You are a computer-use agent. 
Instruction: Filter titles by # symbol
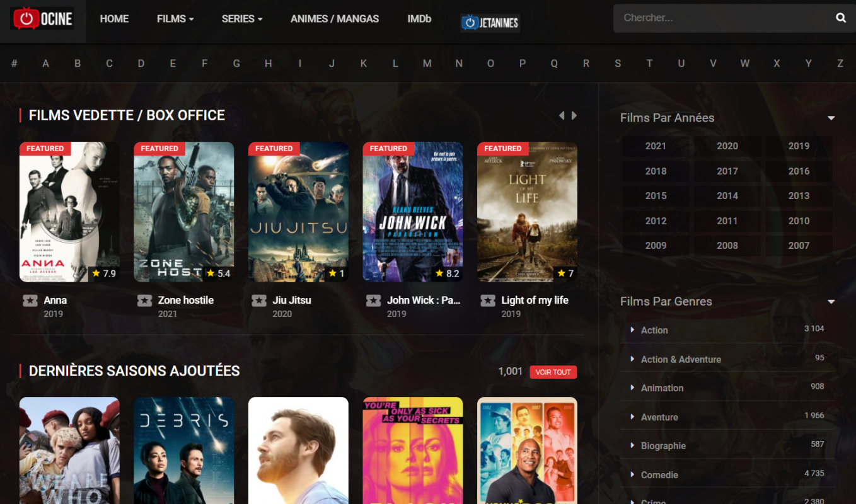tap(14, 63)
